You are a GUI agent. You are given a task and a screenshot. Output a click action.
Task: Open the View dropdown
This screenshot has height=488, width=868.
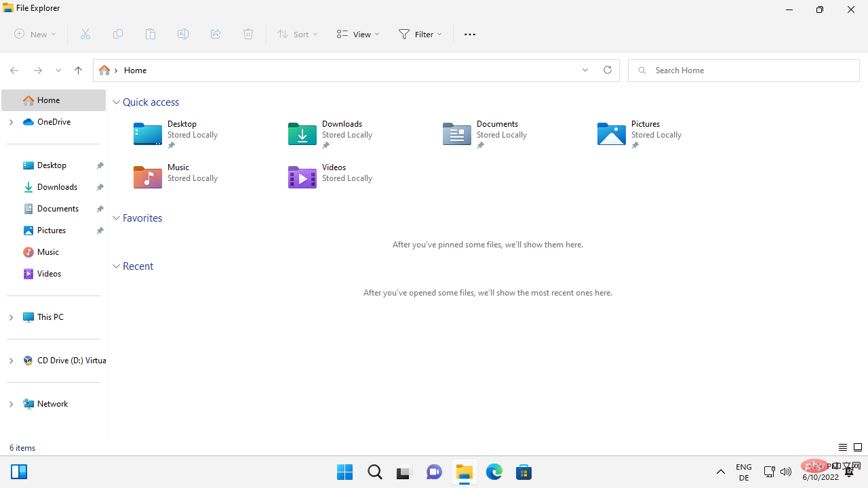tap(357, 34)
